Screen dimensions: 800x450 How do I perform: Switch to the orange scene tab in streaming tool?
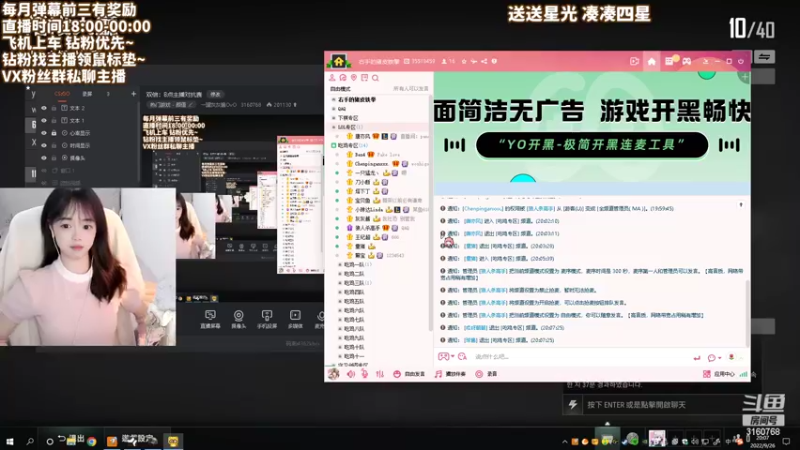click(x=62, y=94)
